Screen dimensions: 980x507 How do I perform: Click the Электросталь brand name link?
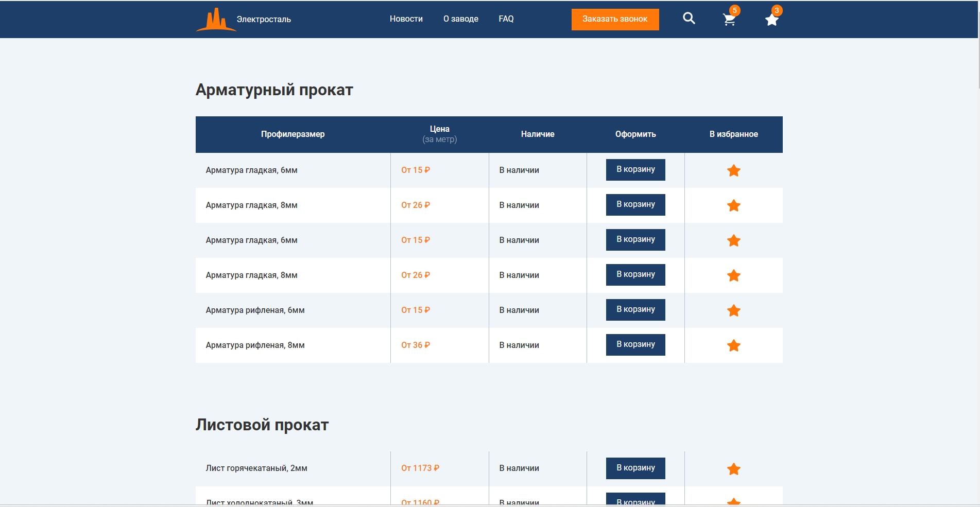[x=264, y=20]
